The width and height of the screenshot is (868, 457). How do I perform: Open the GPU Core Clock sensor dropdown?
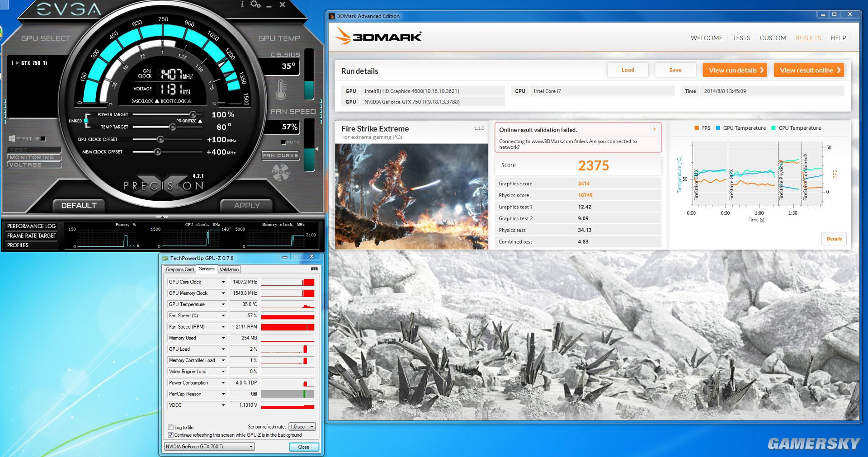(x=223, y=282)
